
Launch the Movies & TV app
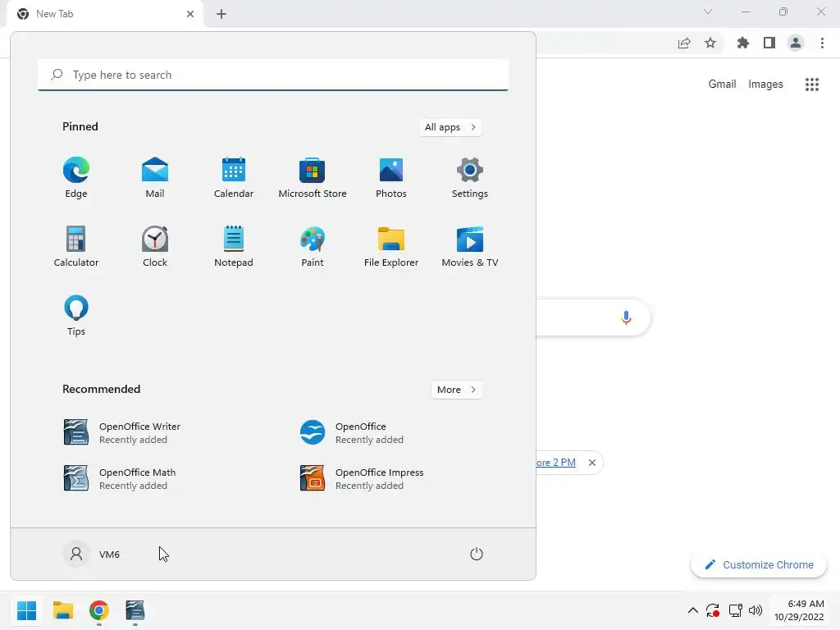[470, 246]
